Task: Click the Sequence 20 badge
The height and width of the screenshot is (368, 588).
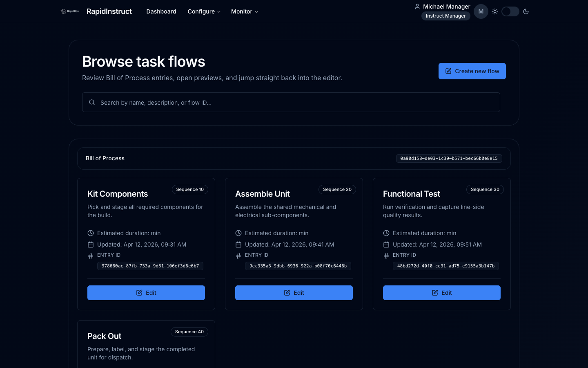Action: pos(337,189)
